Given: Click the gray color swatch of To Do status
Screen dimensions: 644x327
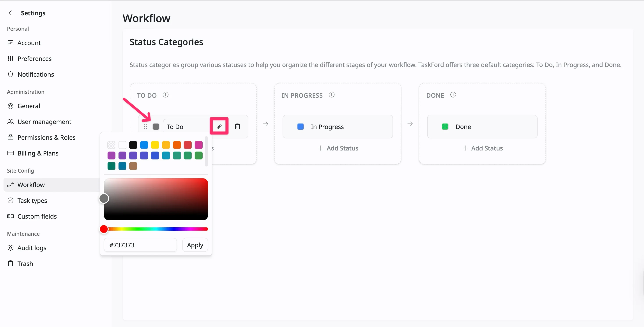Looking at the screenshot, I should tap(156, 127).
